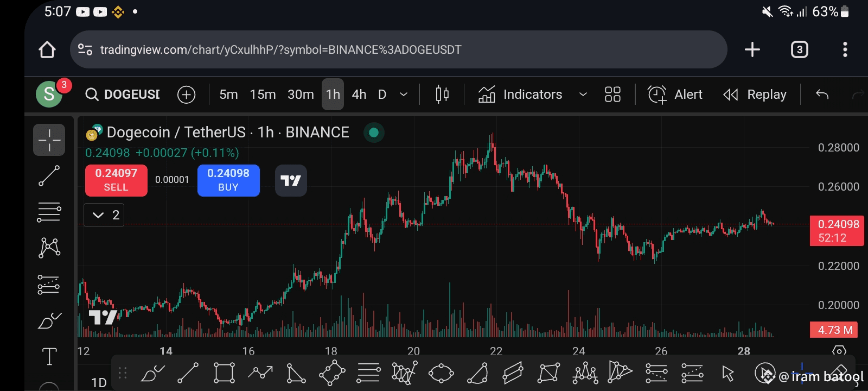Select the 1h timeframe

point(333,94)
